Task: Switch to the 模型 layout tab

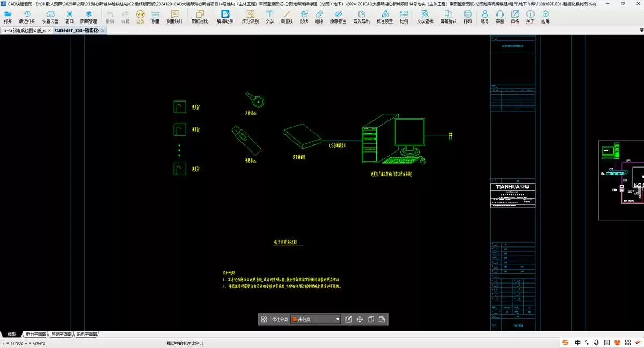Action: pos(11,334)
